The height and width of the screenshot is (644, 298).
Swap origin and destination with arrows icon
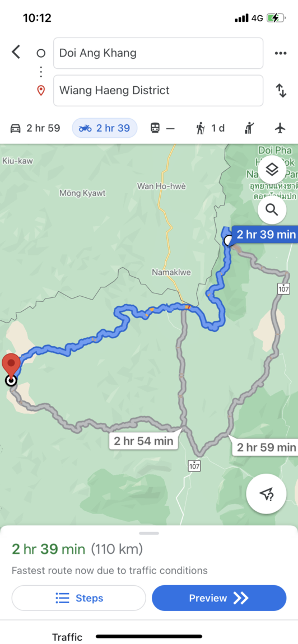pos(281,90)
